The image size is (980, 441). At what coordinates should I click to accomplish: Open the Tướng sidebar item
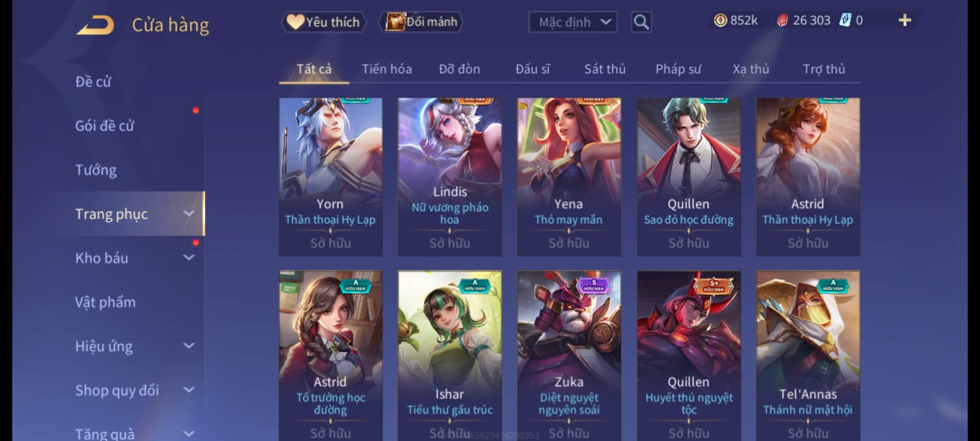point(135,170)
